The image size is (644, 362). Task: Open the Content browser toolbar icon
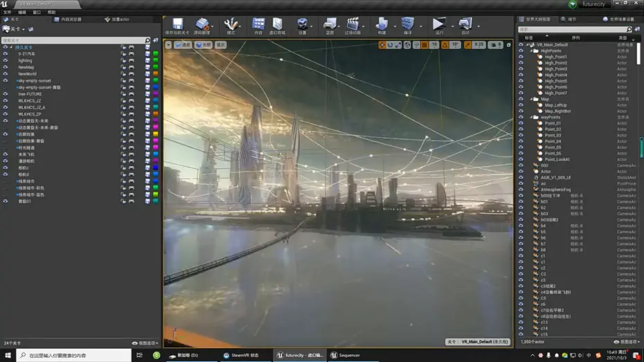258,26
